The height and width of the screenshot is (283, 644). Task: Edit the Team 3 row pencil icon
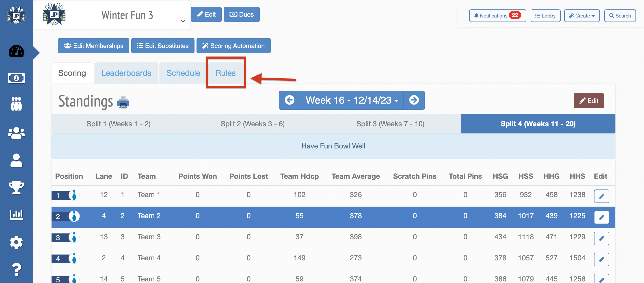tap(601, 238)
